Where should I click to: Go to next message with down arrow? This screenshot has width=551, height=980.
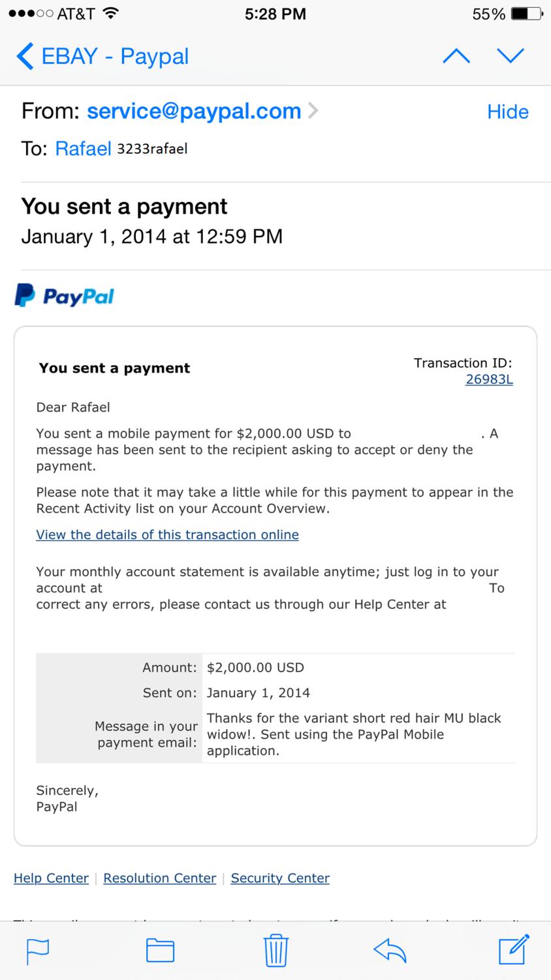(511, 56)
